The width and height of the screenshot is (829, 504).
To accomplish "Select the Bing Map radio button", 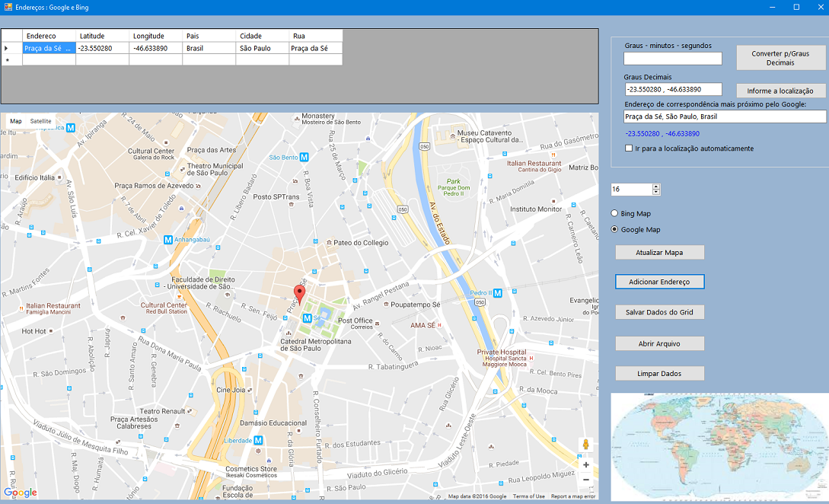I will point(614,213).
